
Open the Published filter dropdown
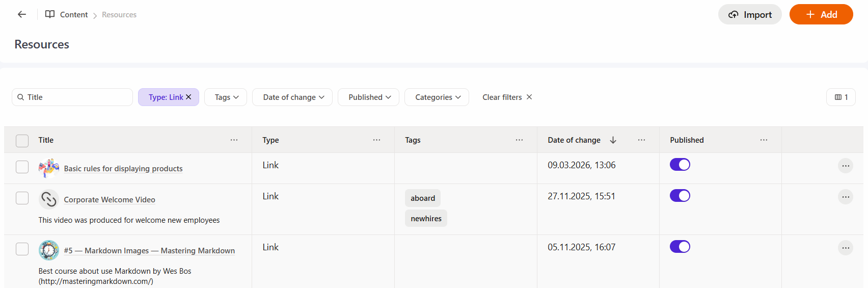368,97
